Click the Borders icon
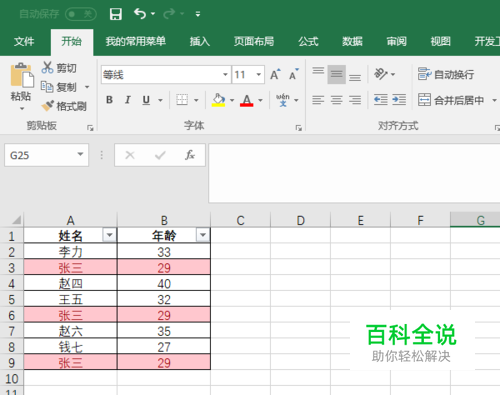Screen dimensions: 500x395 [x=182, y=100]
